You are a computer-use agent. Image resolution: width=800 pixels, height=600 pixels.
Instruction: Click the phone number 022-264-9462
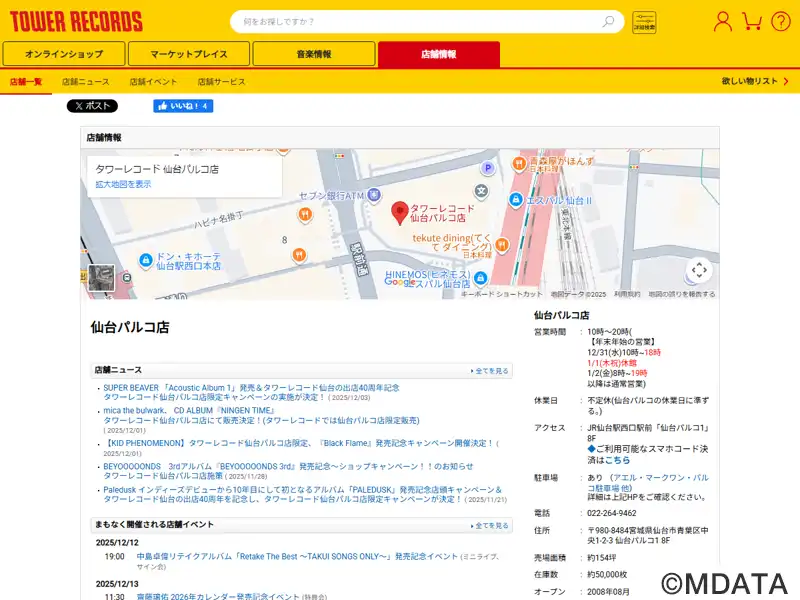tap(612, 513)
